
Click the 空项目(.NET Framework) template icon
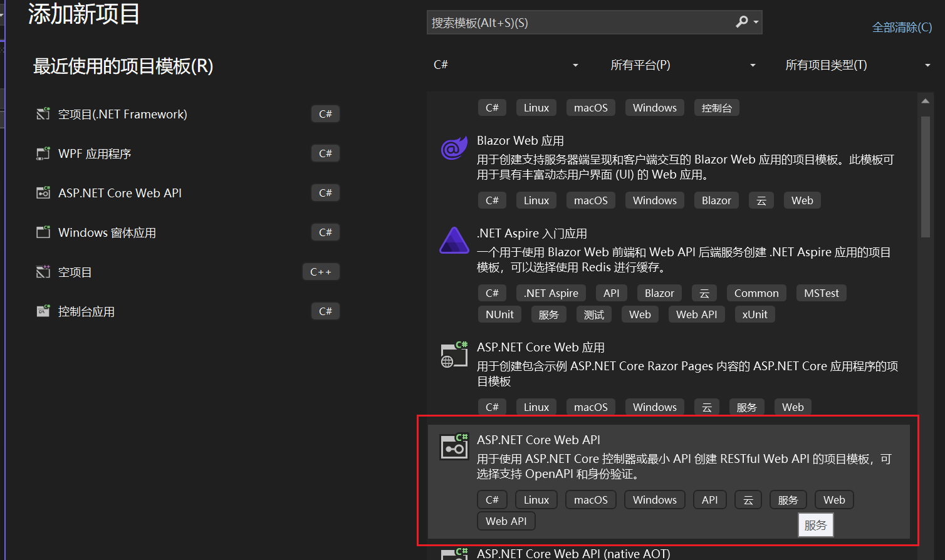[43, 114]
